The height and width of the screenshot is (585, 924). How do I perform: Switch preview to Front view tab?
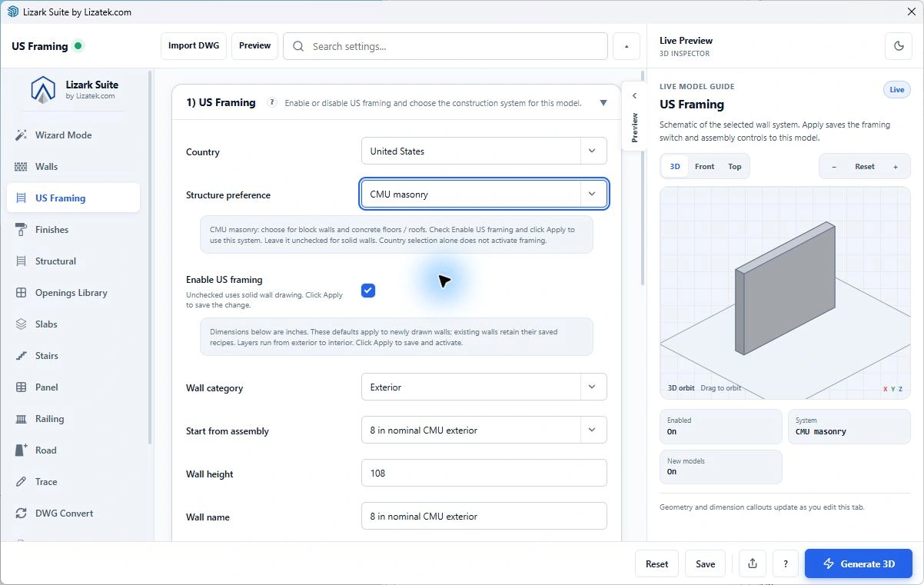(x=705, y=167)
